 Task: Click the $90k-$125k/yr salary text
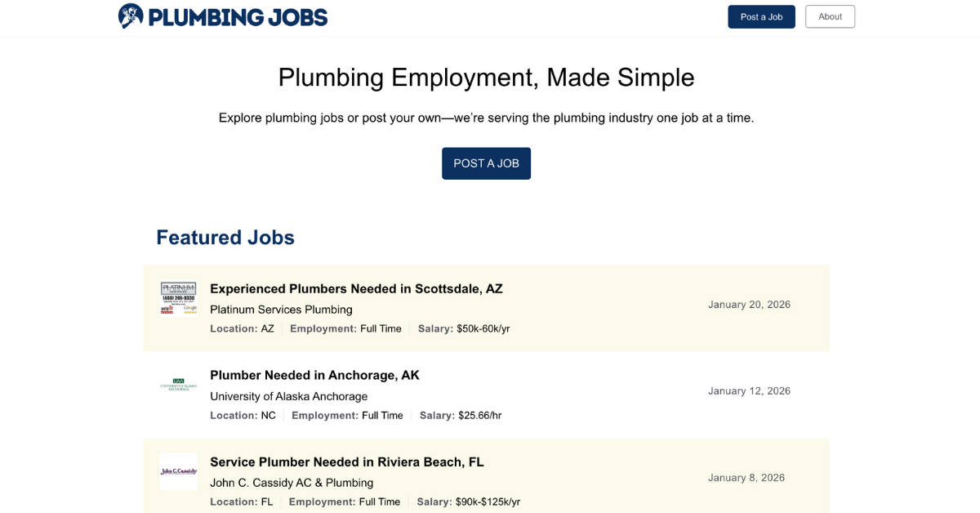tap(488, 502)
